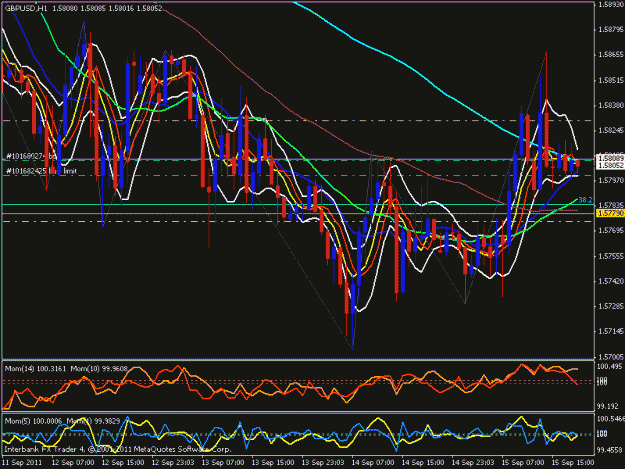Click the 11 Sep 2011 date label
This screenshot has width=625, height=469.
[22, 463]
